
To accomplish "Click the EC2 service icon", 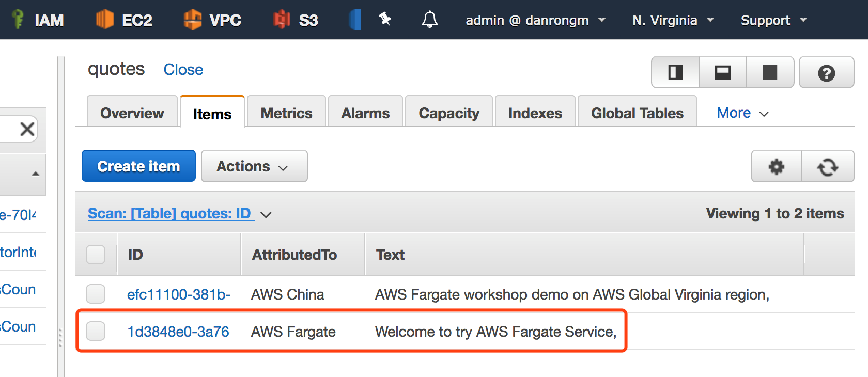I will pos(105,20).
